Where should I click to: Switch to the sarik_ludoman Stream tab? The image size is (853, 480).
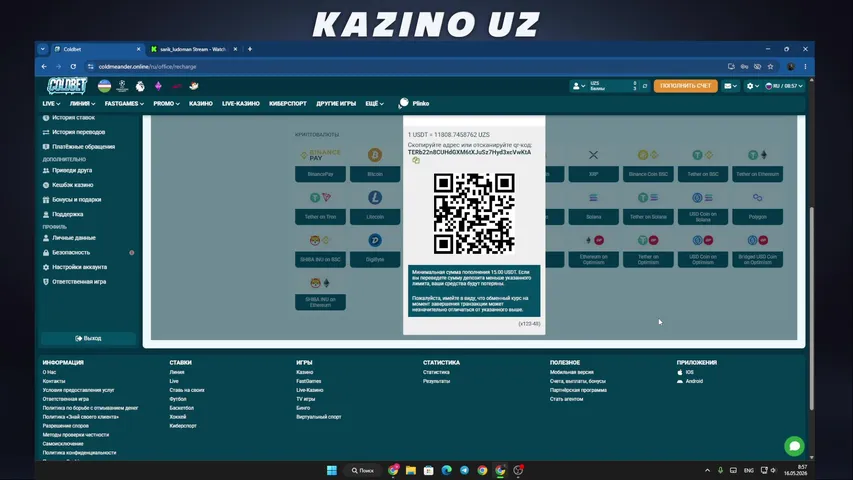(194, 49)
